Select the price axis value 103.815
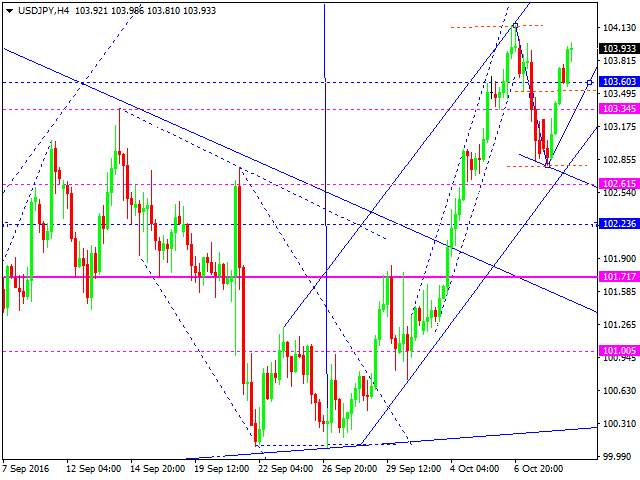 620,60
